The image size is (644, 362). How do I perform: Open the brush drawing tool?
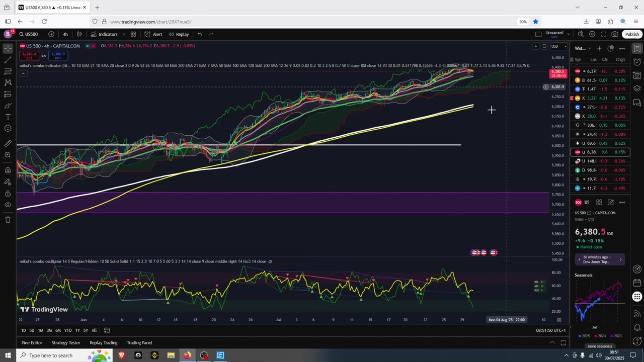click(x=8, y=106)
